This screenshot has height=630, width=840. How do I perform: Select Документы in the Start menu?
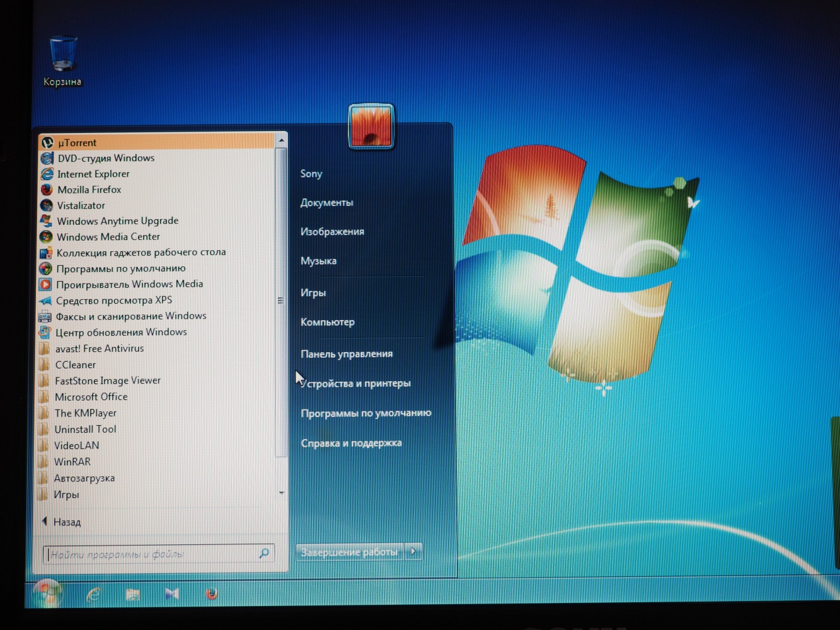tap(326, 203)
